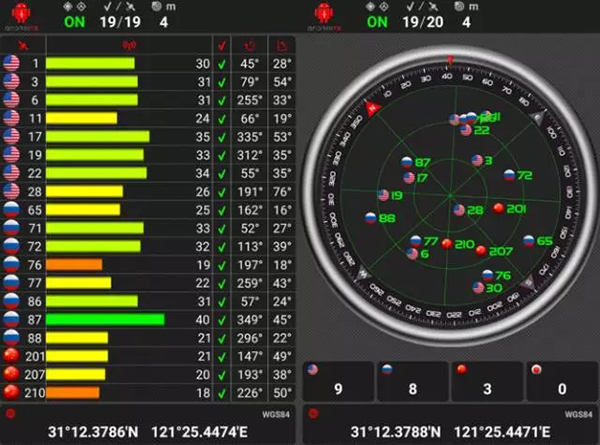The image size is (600, 445).
Task: Toggle the GPS ON status in the left panel
Action: [73, 20]
